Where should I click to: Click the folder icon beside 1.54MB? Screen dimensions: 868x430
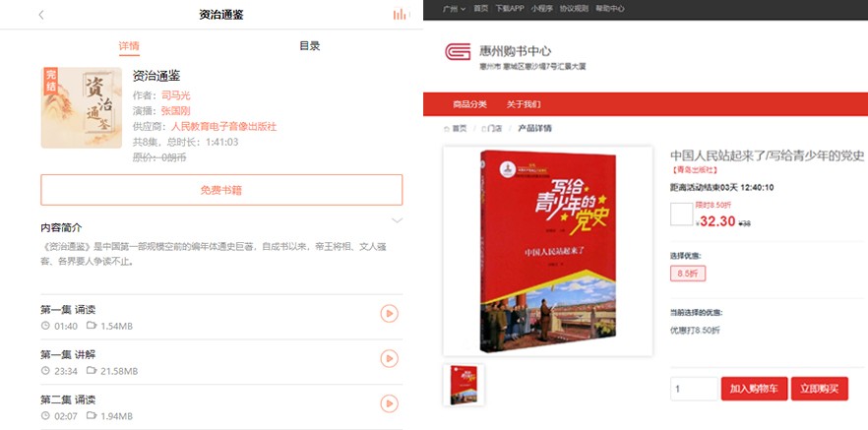coord(92,326)
